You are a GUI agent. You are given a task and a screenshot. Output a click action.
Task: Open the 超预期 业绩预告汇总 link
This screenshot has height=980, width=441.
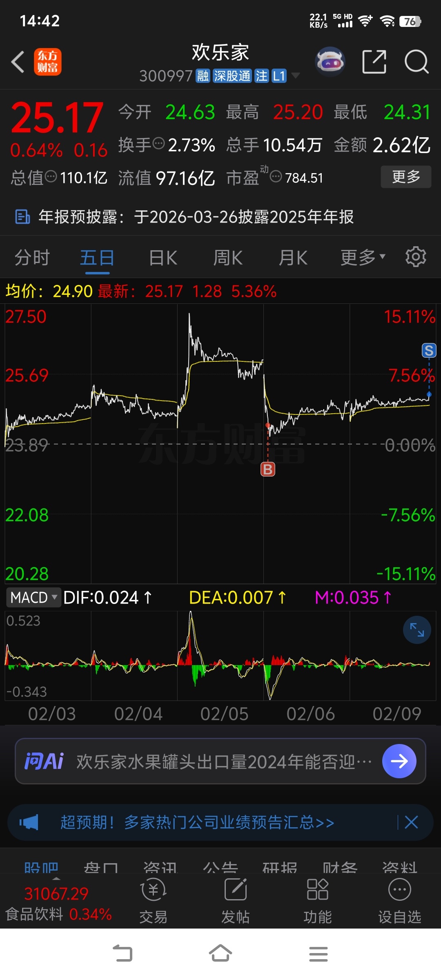[x=197, y=822]
